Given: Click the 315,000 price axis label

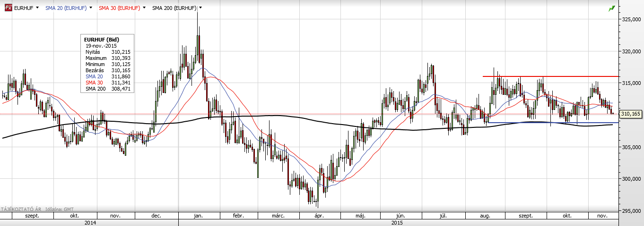Looking at the screenshot, I should point(631,83).
